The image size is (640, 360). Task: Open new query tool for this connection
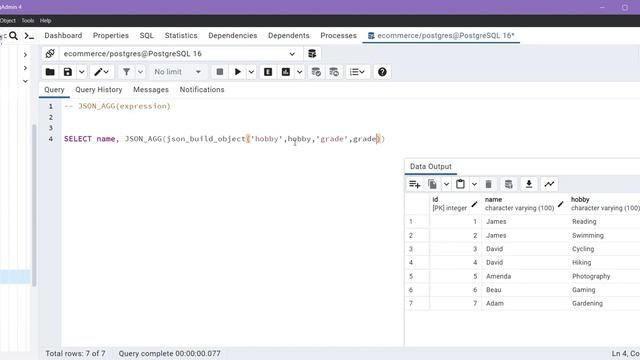(312, 53)
